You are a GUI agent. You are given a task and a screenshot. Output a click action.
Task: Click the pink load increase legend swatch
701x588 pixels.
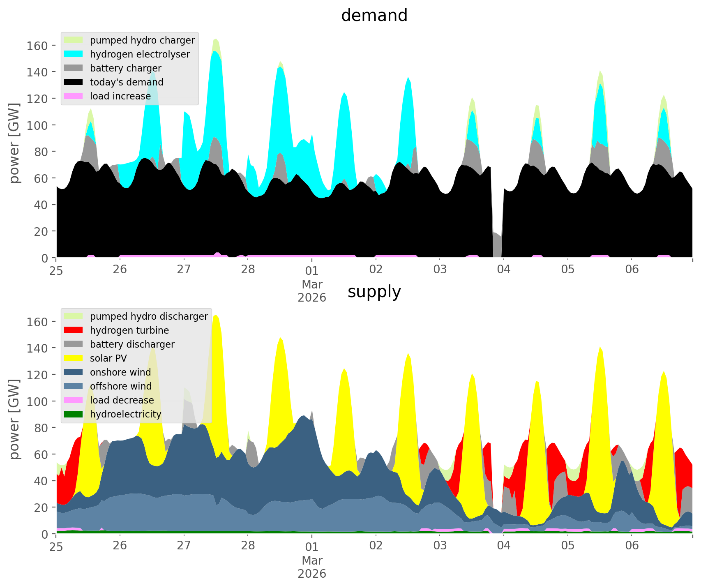tap(74, 96)
